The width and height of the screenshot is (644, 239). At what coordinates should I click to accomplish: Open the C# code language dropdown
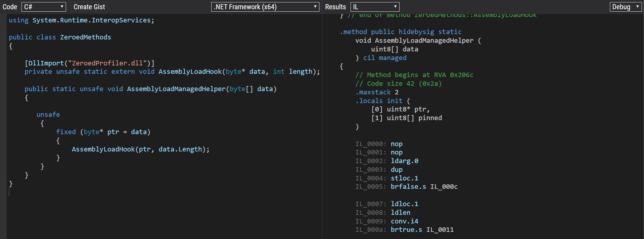point(44,7)
